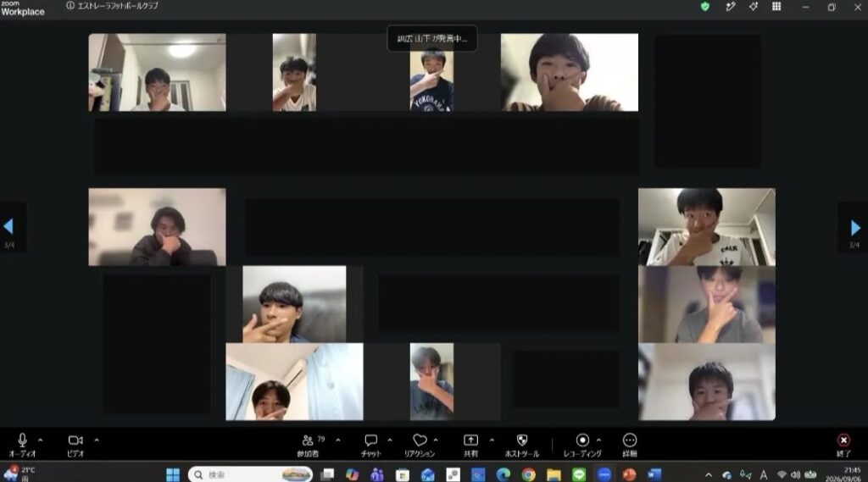Start screen sharing with the Share icon
The height and width of the screenshot is (482, 868).
tap(470, 445)
